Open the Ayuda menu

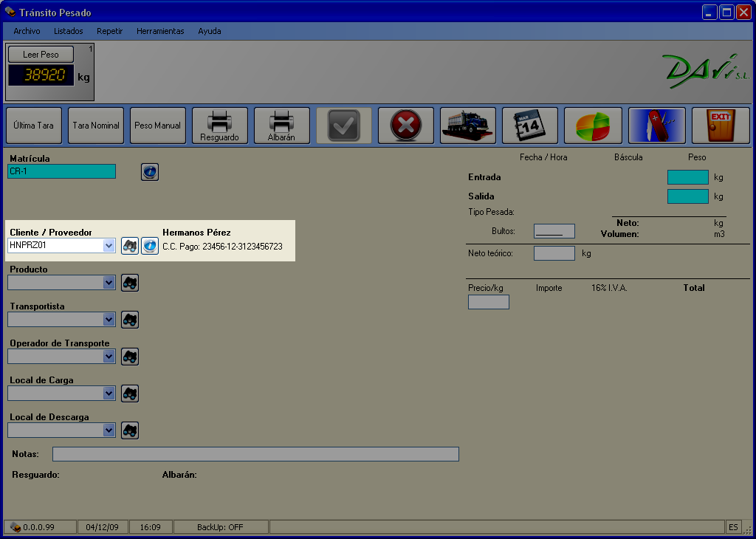pyautogui.click(x=210, y=31)
